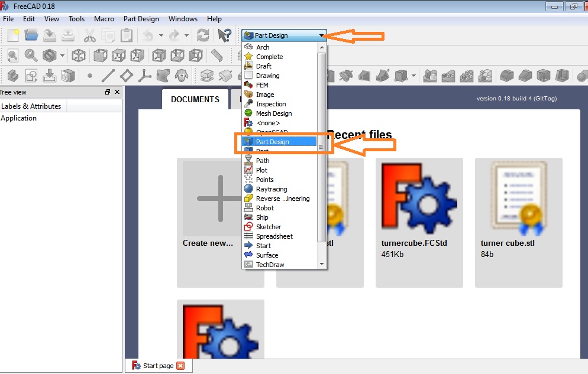Click the Revolution tool icon
Image resolution: width=588 pixels, height=374 pixels.
[225, 76]
